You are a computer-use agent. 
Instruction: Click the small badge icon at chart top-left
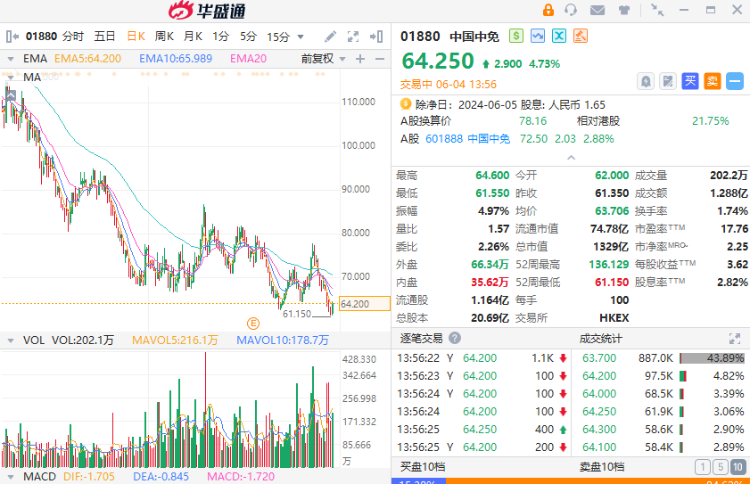coord(11,96)
